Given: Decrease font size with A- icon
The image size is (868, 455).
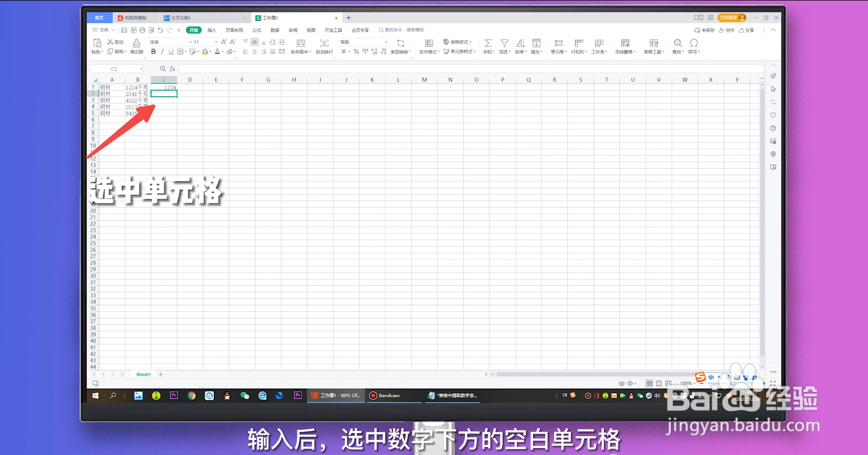Looking at the screenshot, I should point(233,42).
